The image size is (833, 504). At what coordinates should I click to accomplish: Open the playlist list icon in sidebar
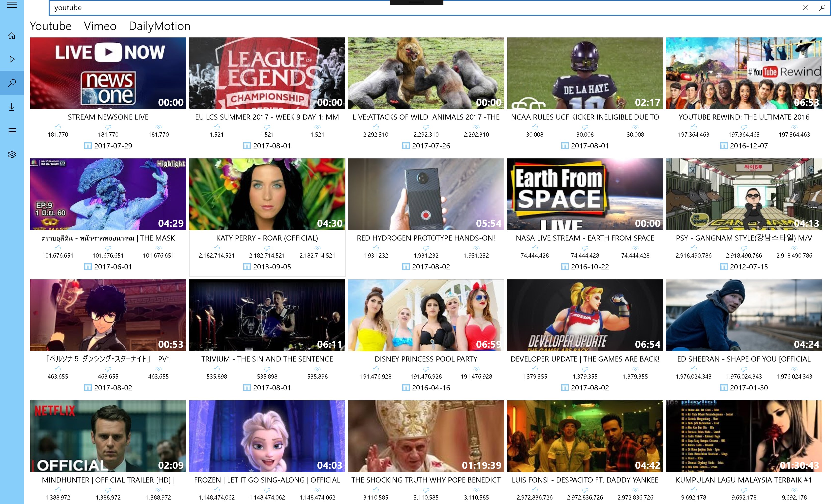pos(12,130)
